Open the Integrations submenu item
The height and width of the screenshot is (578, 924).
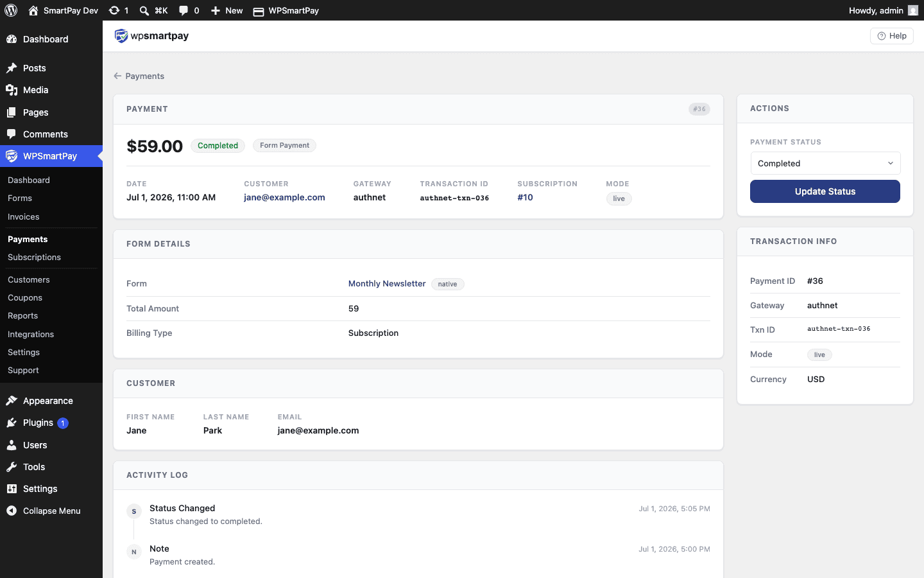31,335
